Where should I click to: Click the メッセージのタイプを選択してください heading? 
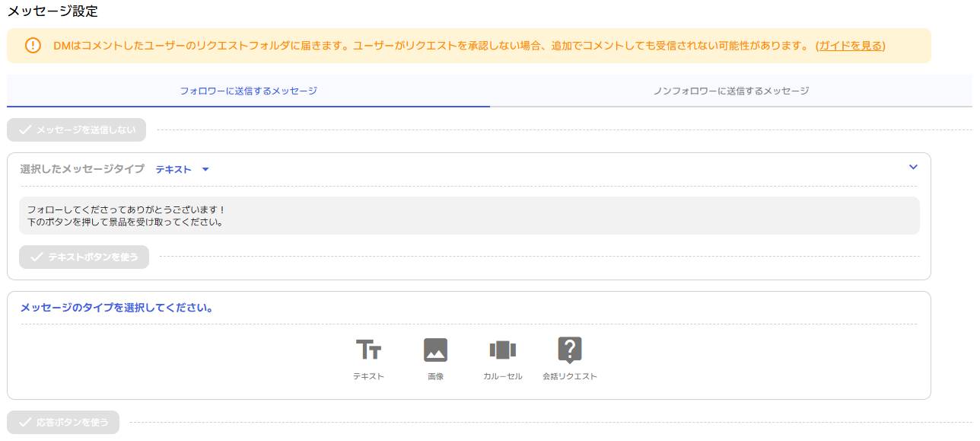(116, 308)
